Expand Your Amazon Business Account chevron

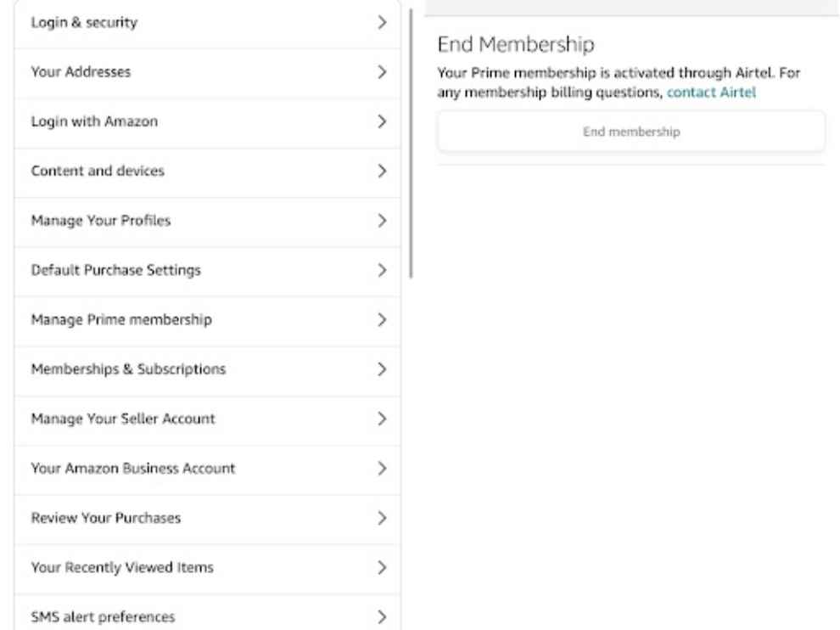(382, 469)
